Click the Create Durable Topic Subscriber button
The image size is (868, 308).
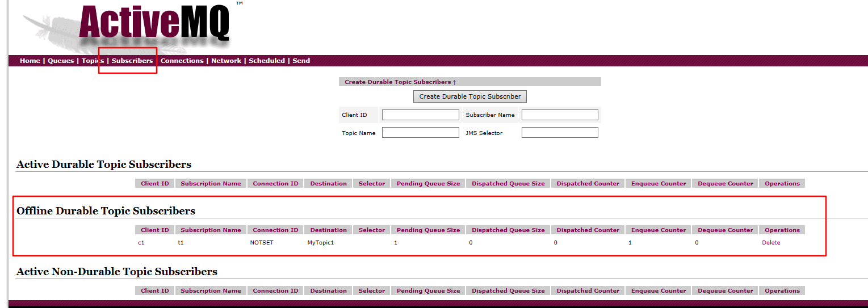coord(470,96)
